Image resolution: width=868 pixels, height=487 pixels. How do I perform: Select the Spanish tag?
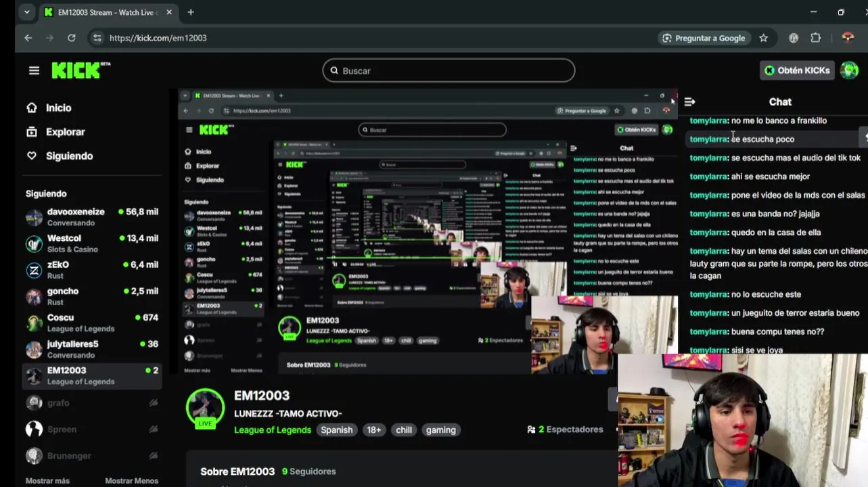click(x=336, y=430)
